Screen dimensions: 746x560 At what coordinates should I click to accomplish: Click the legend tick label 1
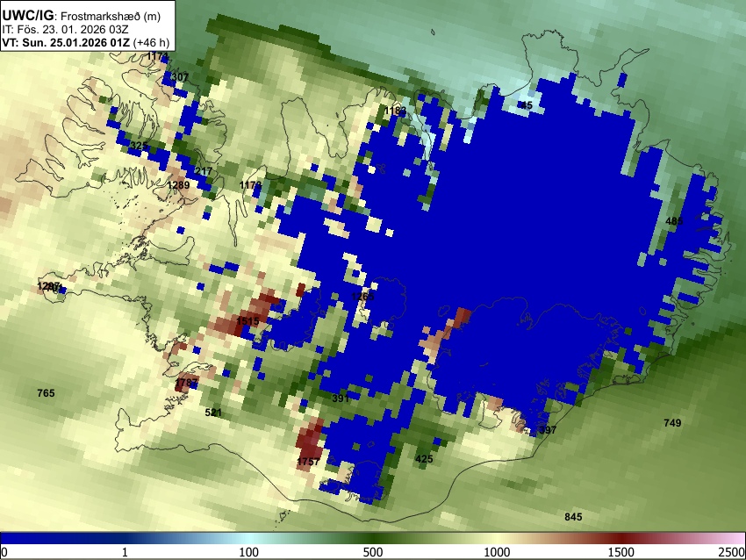[x=125, y=552]
